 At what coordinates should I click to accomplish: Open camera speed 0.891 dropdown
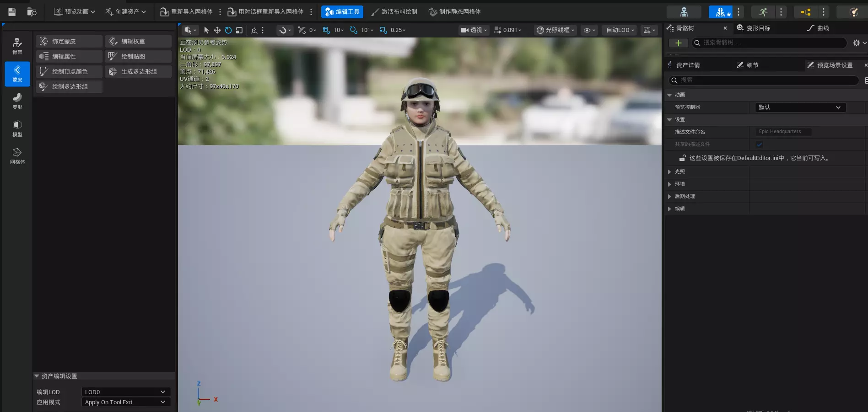[507, 30]
